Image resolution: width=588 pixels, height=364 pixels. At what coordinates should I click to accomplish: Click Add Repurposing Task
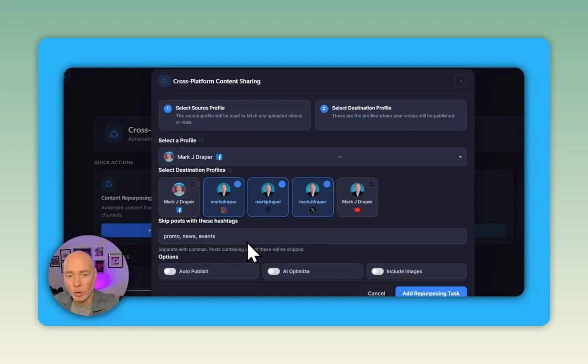pyautogui.click(x=431, y=292)
